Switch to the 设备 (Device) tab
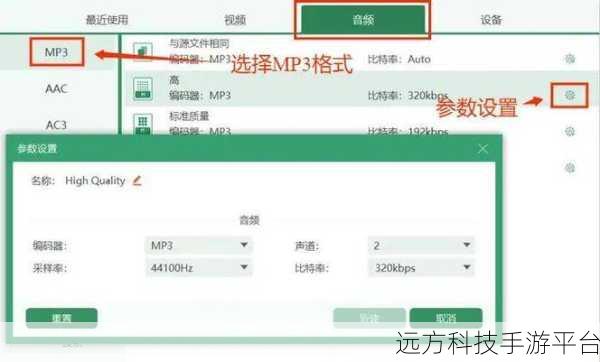The image size is (600, 362). 491,19
